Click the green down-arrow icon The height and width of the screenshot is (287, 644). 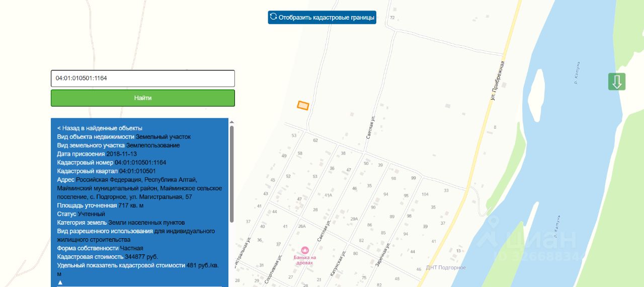click(x=617, y=81)
